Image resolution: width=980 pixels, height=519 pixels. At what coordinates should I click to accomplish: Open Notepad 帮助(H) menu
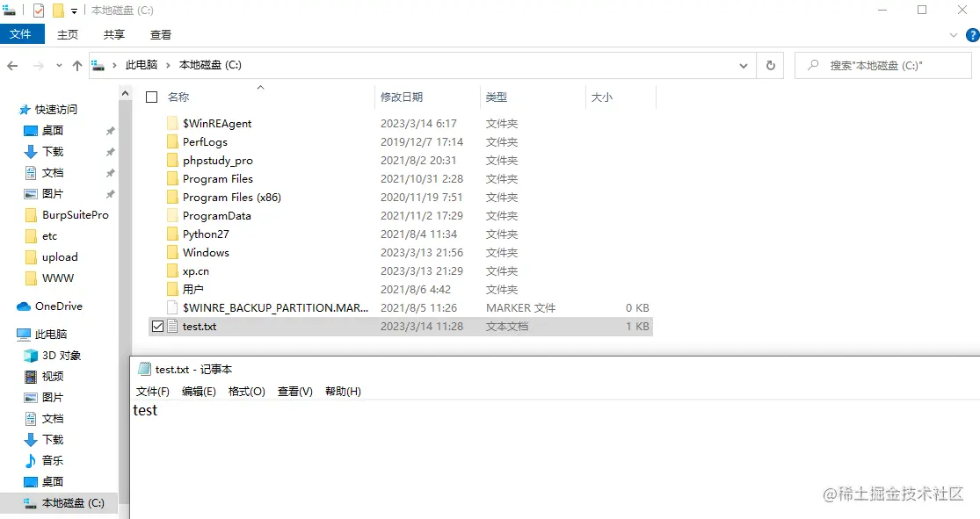tap(343, 392)
